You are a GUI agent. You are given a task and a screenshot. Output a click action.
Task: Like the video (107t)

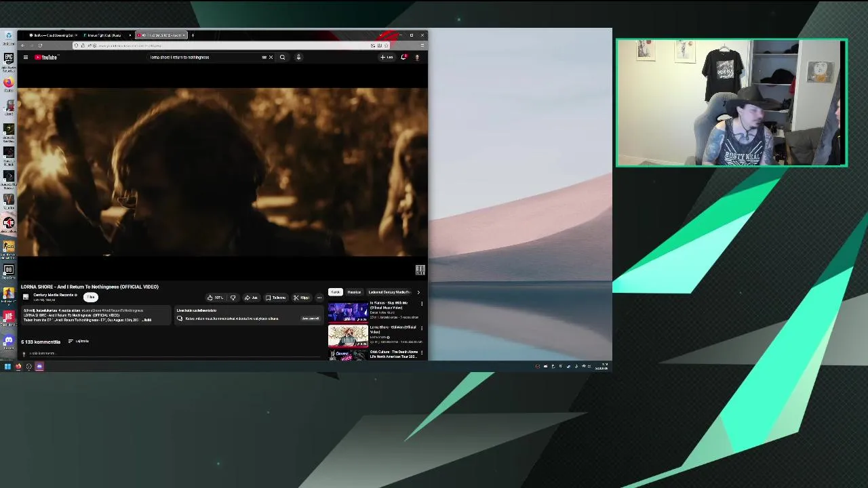pos(216,298)
